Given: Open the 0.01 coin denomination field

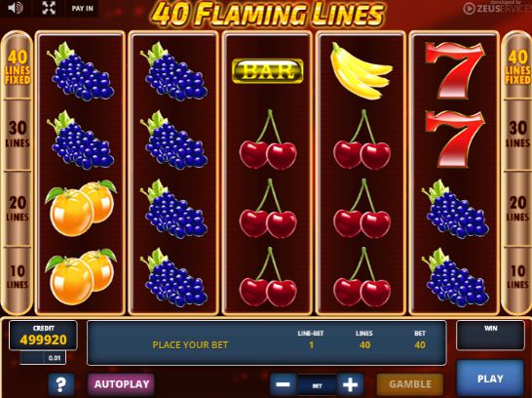Looking at the screenshot, I should click(x=43, y=358).
